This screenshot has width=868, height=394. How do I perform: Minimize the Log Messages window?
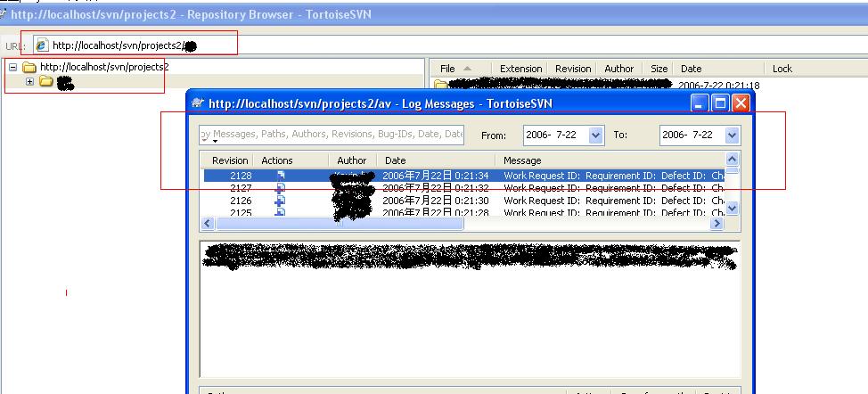[x=700, y=103]
